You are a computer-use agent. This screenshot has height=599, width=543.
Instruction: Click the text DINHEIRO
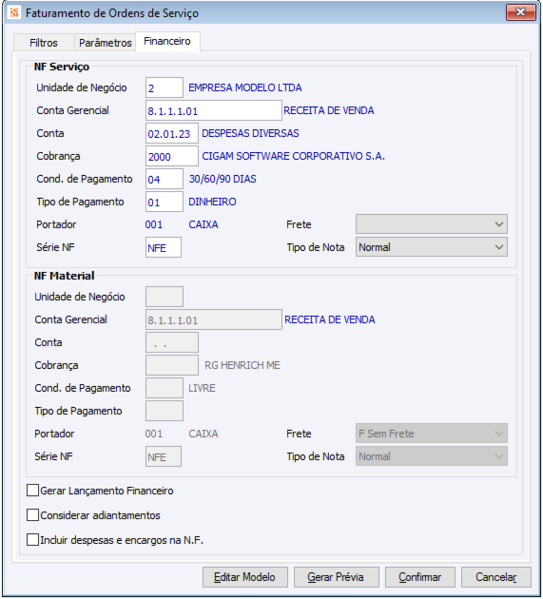212,202
